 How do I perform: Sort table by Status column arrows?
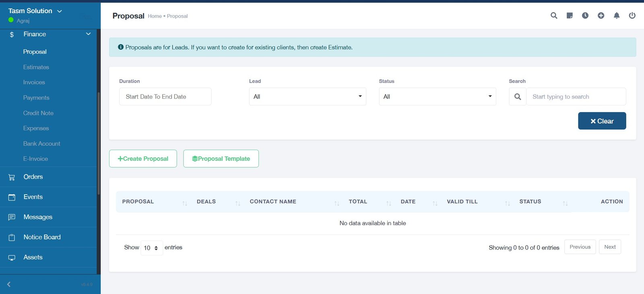tap(565, 204)
